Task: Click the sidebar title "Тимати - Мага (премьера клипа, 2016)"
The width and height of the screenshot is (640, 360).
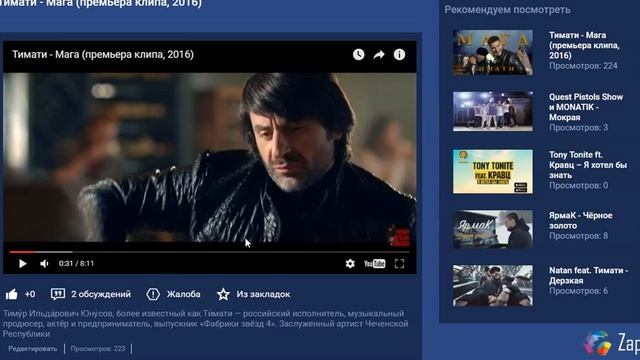Action: (x=584, y=45)
